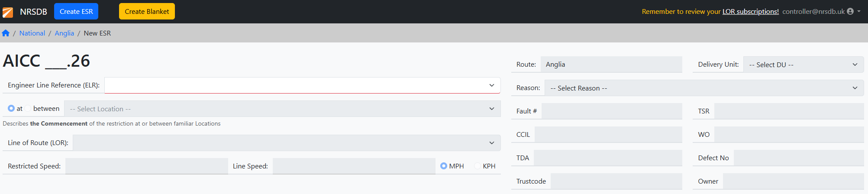Viewport: 868px width, 194px height.
Task: Select the 'between' location radio button
Action: pos(28,108)
